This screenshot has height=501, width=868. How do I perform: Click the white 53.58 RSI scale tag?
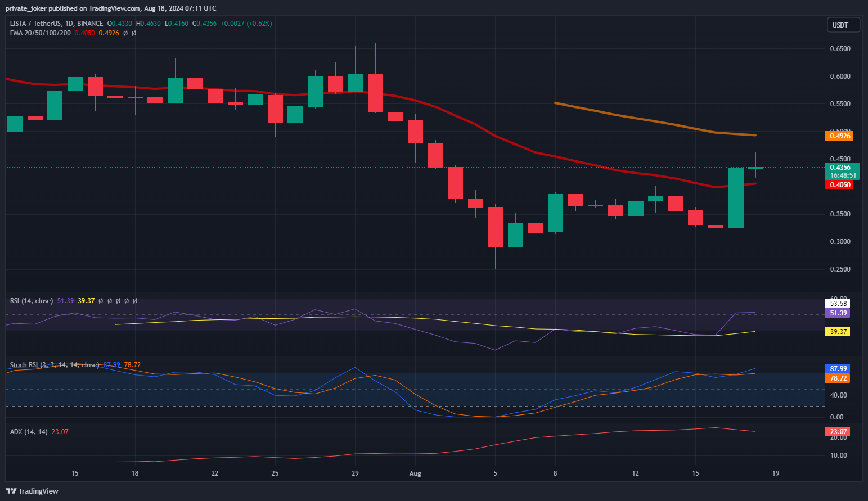click(838, 304)
